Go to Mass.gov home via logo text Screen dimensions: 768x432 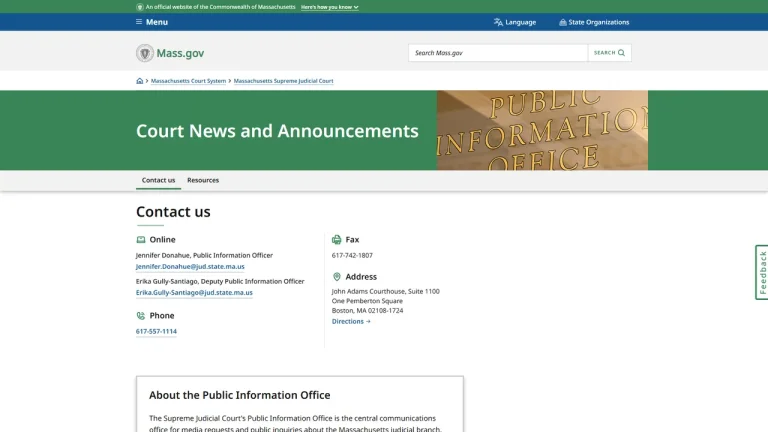[180, 53]
